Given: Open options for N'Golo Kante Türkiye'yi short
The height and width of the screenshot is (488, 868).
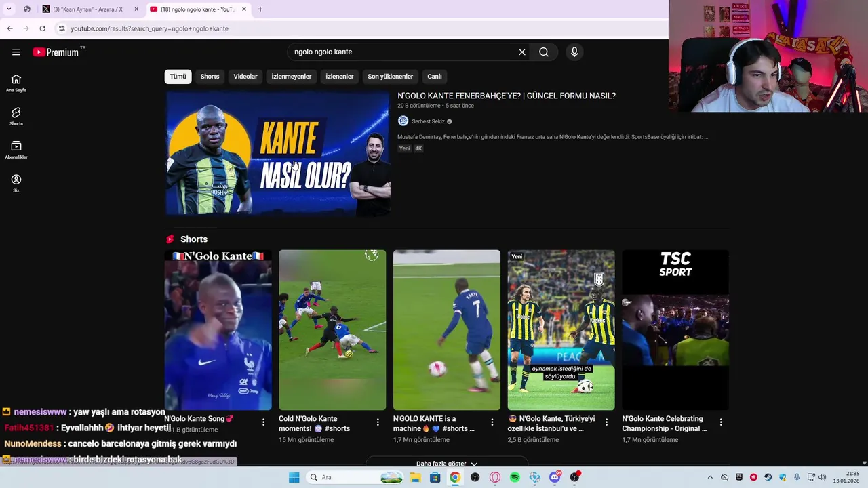Looking at the screenshot, I should point(606,422).
